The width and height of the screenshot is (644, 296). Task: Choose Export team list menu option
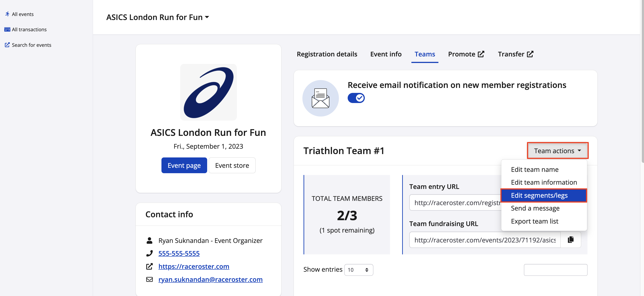(534, 221)
